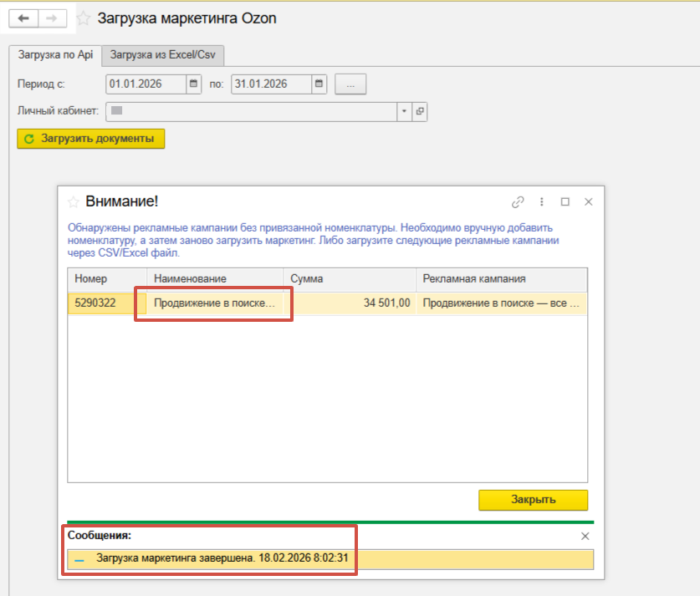This screenshot has width=700, height=596.
Task: Open period selection with the ellipsis button
Action: point(350,84)
